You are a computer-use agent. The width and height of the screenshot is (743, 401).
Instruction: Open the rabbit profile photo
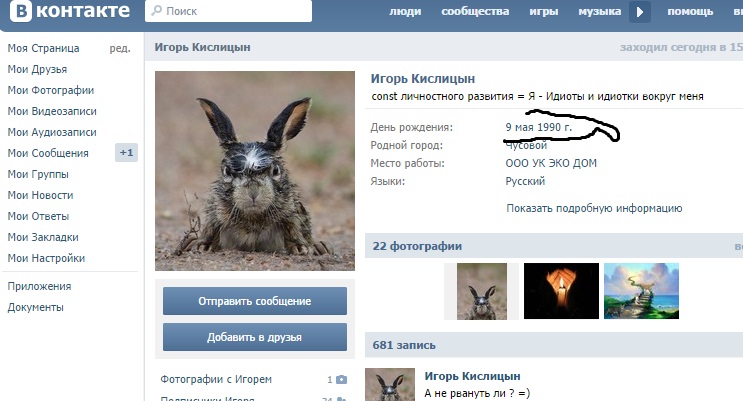pos(255,171)
